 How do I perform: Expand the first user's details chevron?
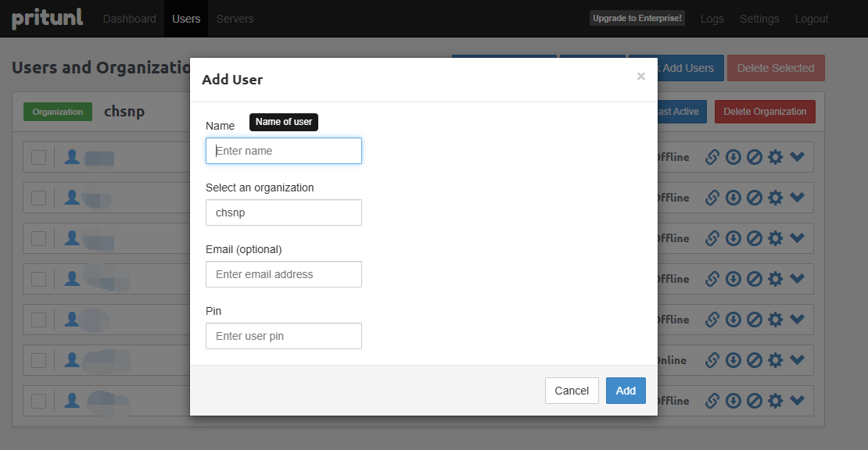pyautogui.click(x=797, y=157)
